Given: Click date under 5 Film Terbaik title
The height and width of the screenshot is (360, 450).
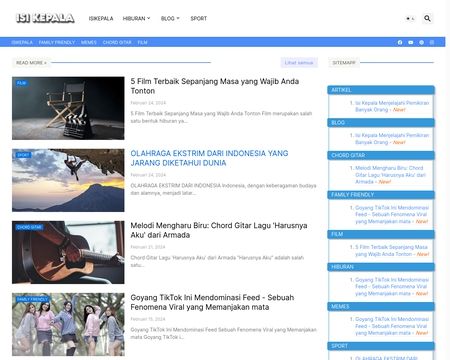Looking at the screenshot, I should coord(148,103).
